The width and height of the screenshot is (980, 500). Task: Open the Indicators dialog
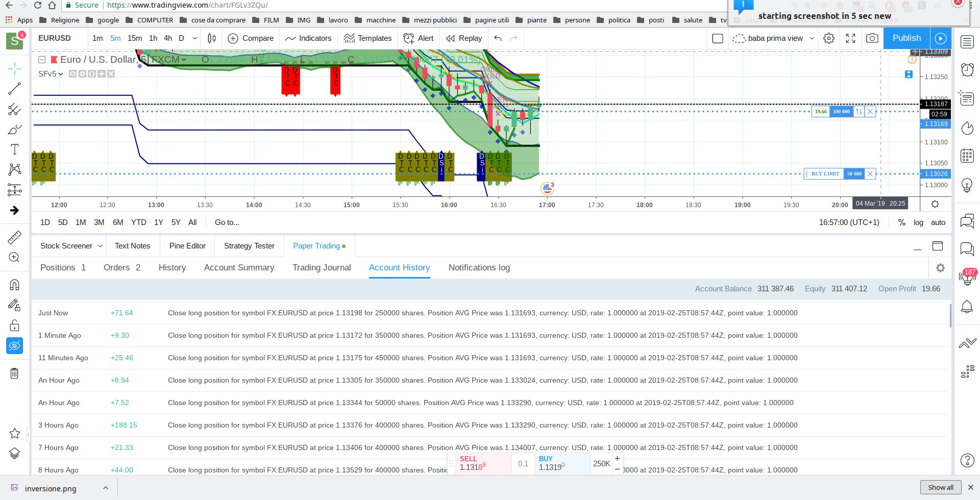[308, 38]
